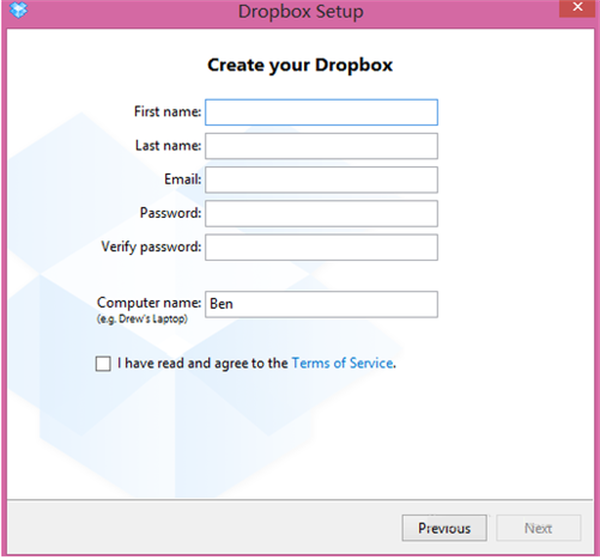
Task: Click the Computer name field containing Ben
Action: point(321,304)
